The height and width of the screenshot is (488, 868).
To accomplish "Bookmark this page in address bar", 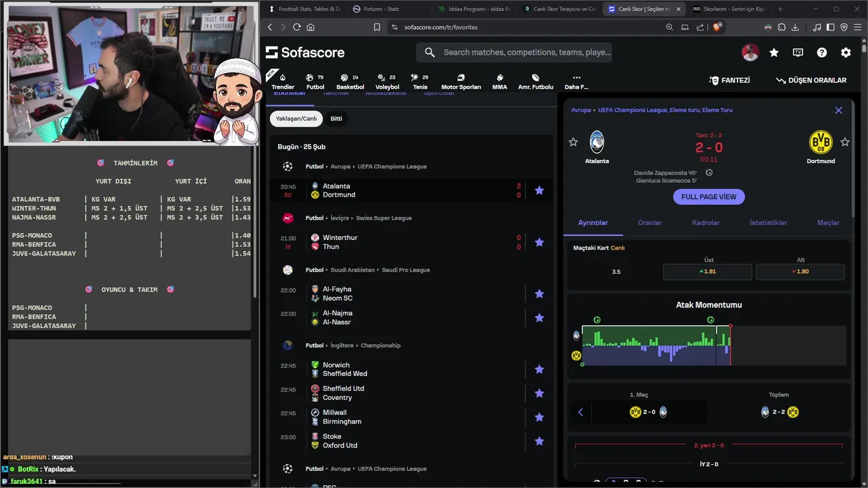I will (x=377, y=27).
